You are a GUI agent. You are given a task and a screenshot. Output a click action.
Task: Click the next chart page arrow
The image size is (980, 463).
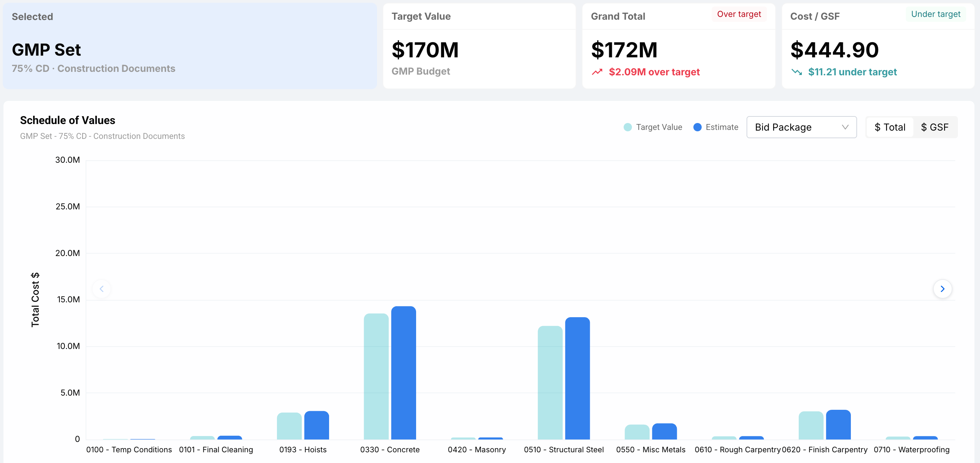(x=942, y=289)
